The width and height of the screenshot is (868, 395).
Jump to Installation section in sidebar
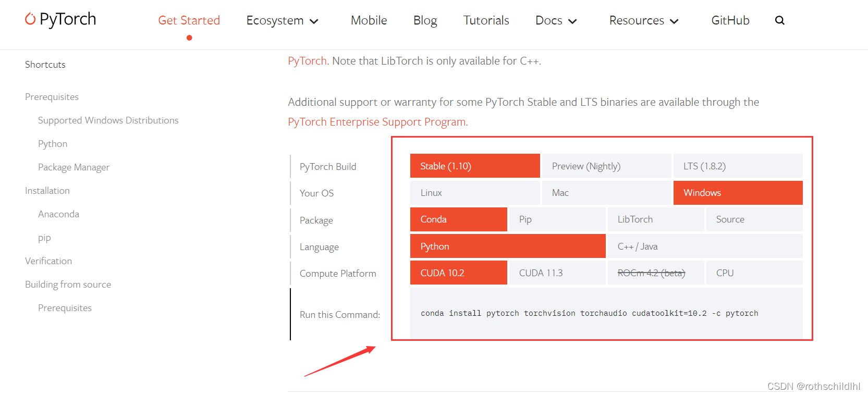[x=47, y=191]
